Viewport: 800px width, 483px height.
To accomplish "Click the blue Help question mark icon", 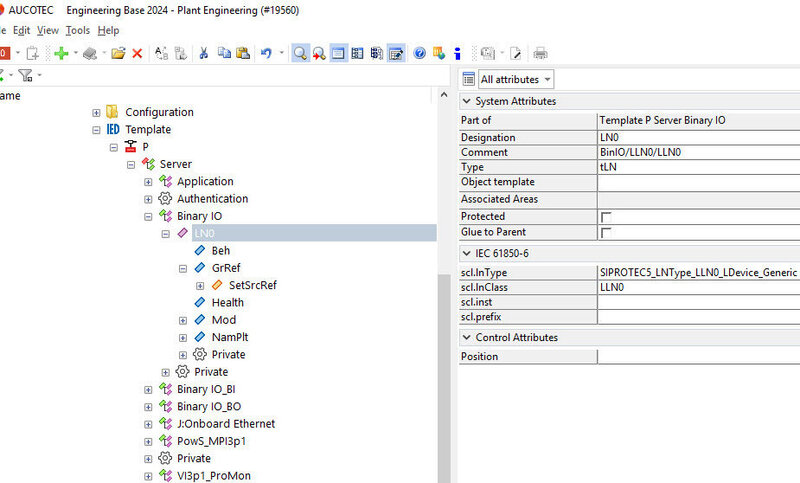I will coord(420,53).
